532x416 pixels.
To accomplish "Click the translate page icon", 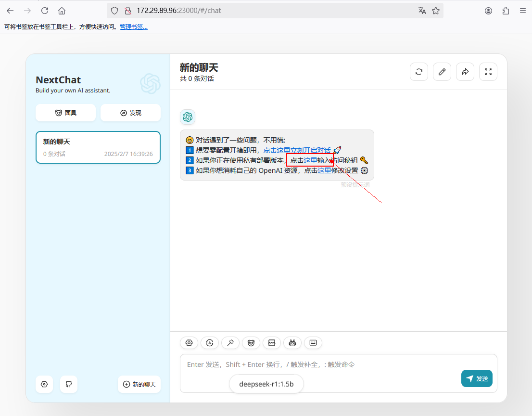I will point(422,11).
